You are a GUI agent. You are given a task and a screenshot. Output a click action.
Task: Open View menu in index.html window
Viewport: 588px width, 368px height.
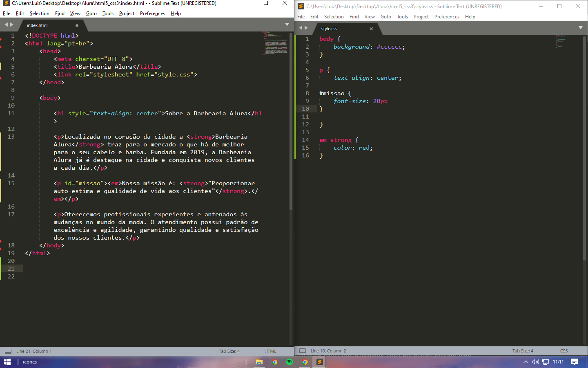click(x=75, y=13)
